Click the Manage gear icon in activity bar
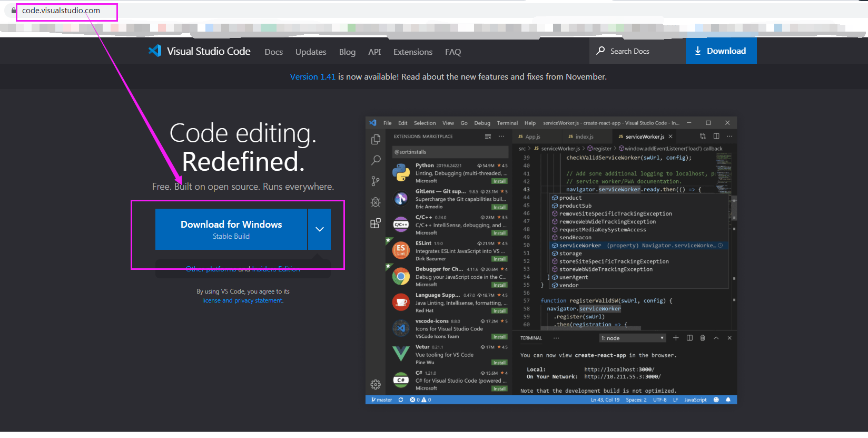The image size is (868, 438). pyautogui.click(x=376, y=384)
